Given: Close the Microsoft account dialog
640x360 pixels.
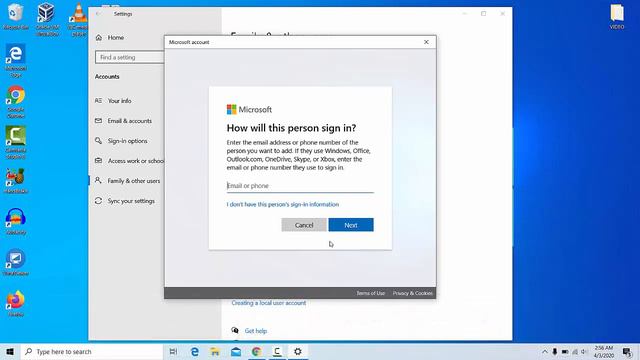Looking at the screenshot, I should (426, 42).
